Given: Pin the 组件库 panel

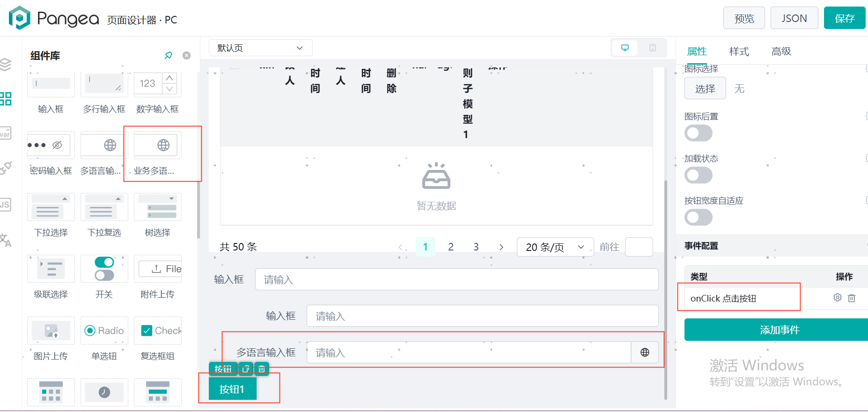Looking at the screenshot, I should [x=169, y=55].
